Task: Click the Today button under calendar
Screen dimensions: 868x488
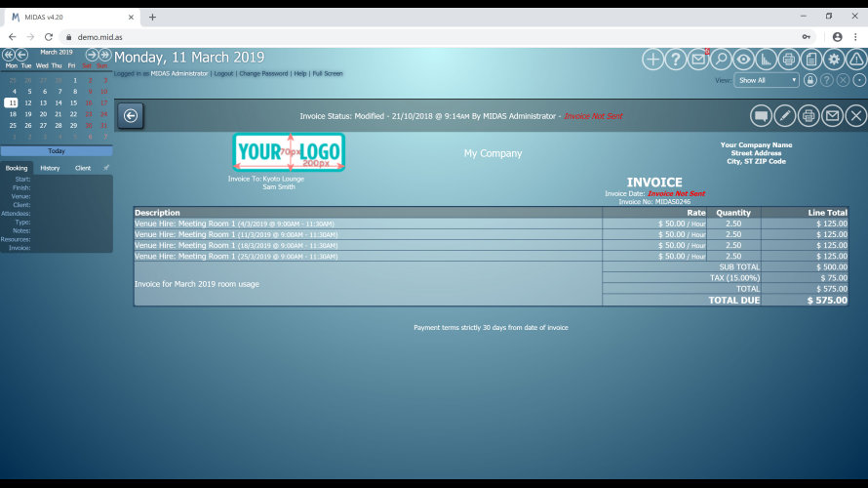Action: (57, 150)
